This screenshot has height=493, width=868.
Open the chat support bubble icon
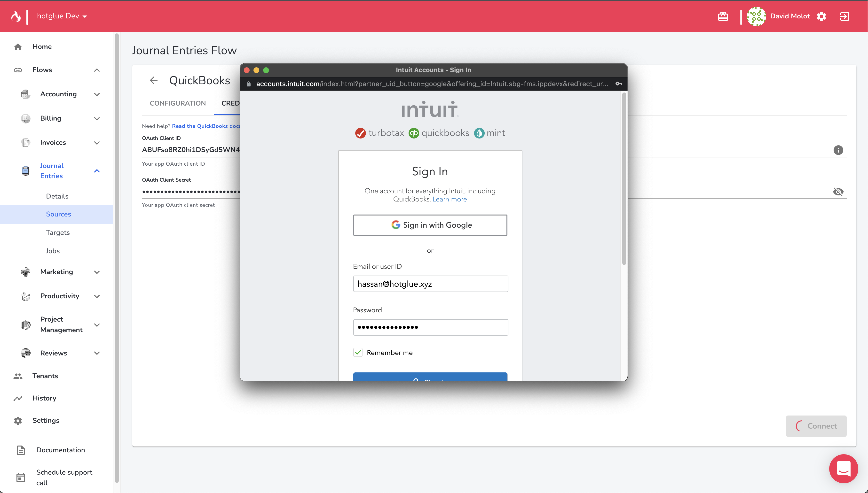pos(843,469)
